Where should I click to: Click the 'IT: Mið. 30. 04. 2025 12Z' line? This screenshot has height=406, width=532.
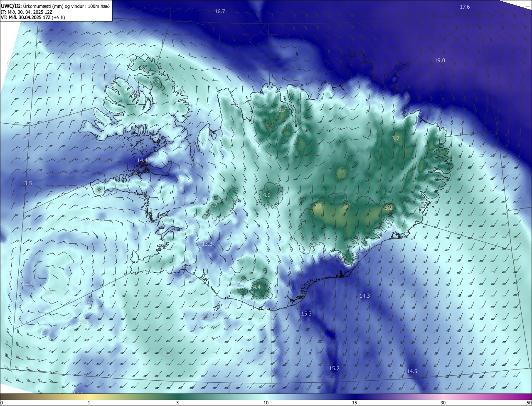27,12
